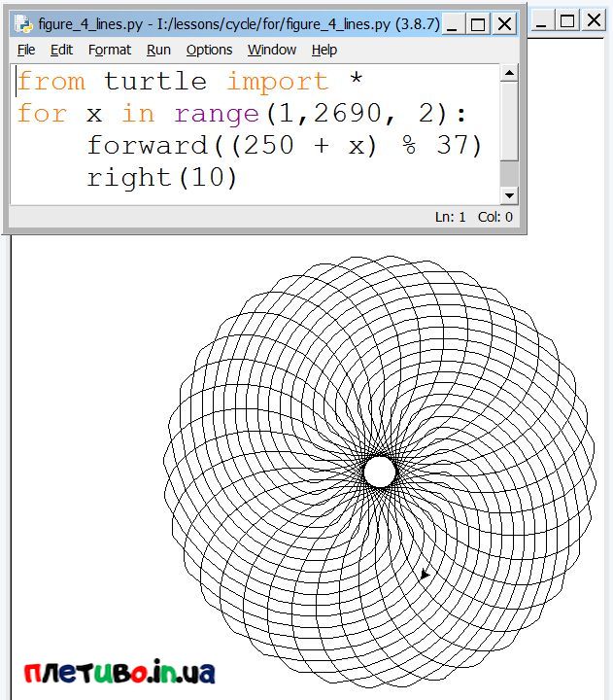This screenshot has width=613, height=700.
Task: Minimize the figure_4_lines.py editor window
Action: (x=452, y=23)
